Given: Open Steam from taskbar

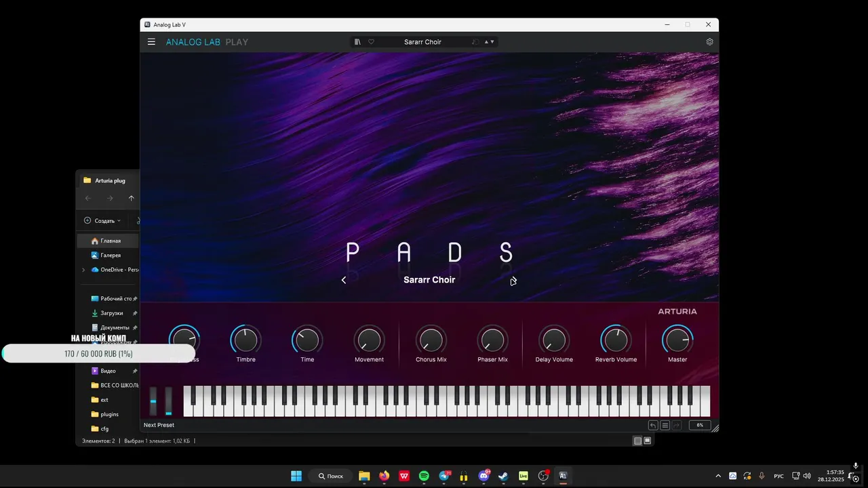Looking at the screenshot, I should (503, 476).
